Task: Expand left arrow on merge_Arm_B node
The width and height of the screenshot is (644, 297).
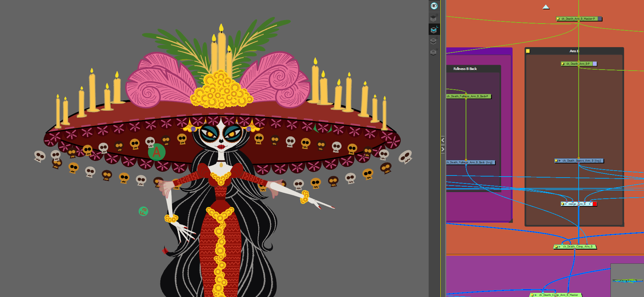Action: 566,204
